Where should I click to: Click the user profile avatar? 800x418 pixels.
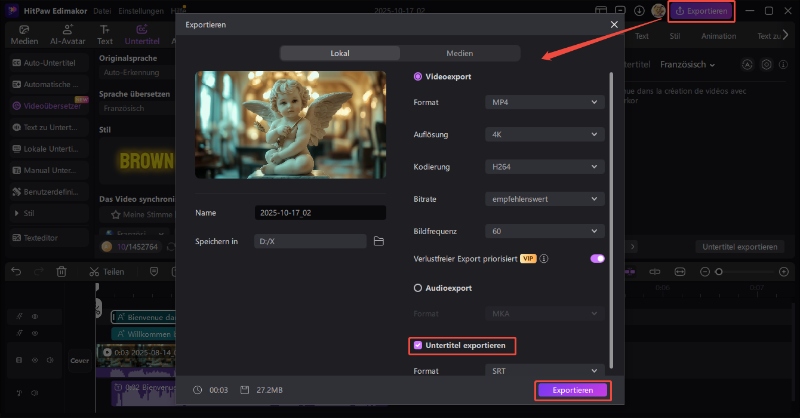658,11
